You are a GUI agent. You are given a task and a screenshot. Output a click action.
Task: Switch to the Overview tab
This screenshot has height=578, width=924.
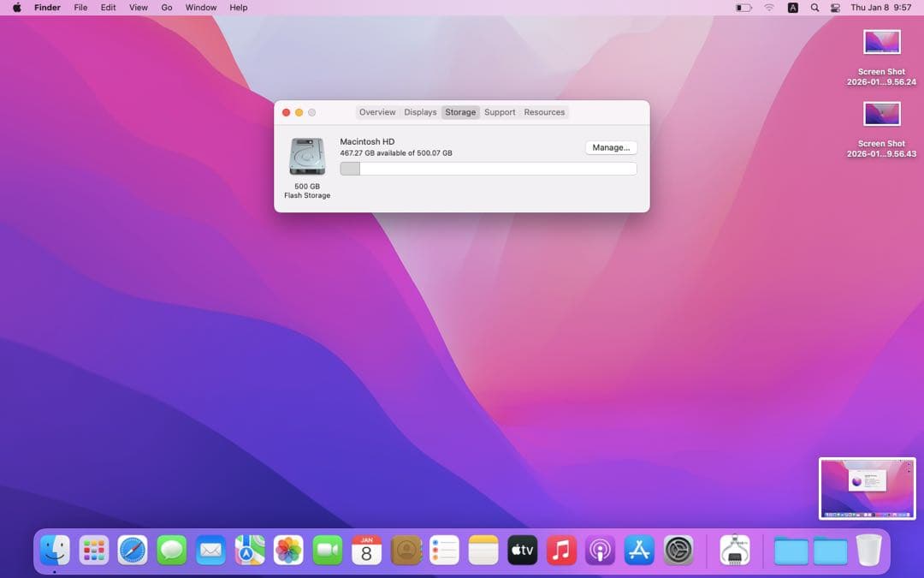(x=376, y=112)
